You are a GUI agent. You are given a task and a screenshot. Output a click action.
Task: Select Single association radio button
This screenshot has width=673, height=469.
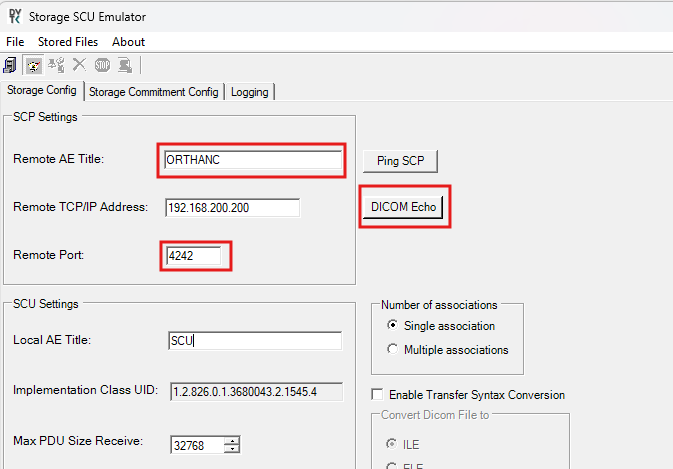click(x=392, y=326)
